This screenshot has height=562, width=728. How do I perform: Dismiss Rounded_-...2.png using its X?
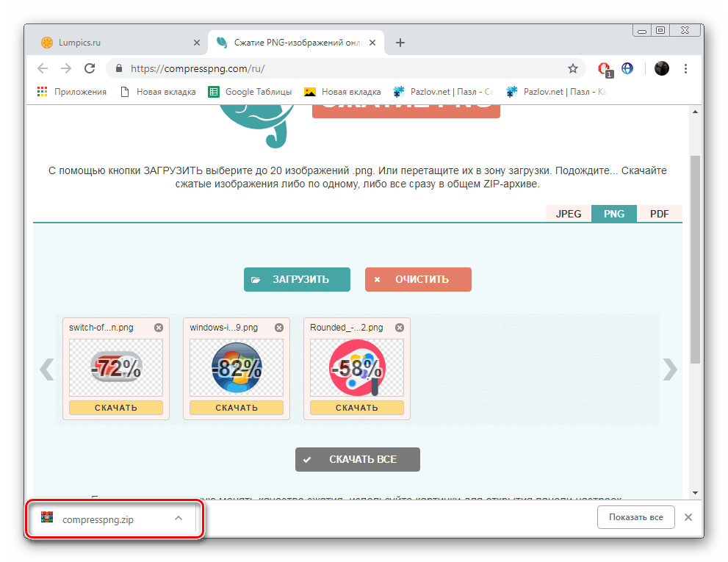coord(399,328)
